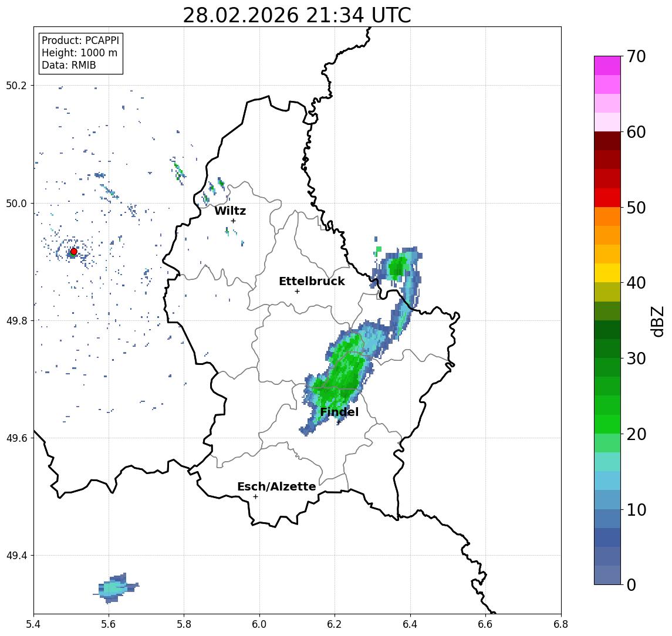Click longitude tick label 6.2
The height and width of the screenshot is (636, 672).
[x=335, y=624]
